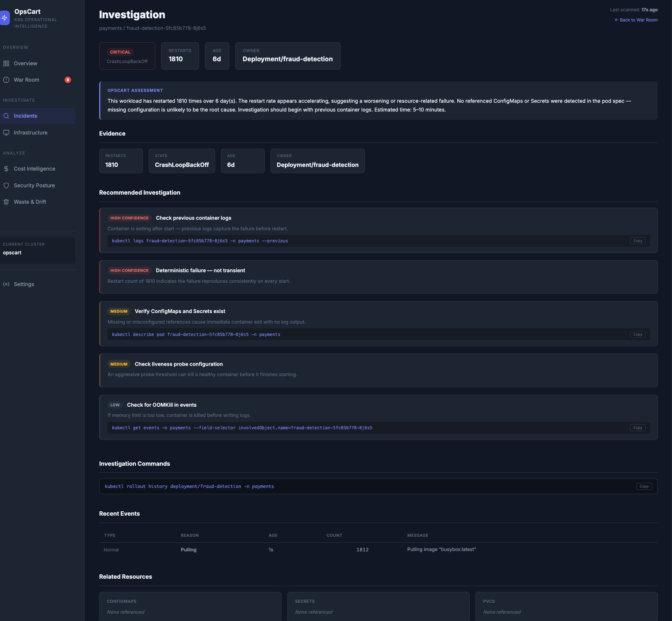
Task: Click the Security Posture shield icon
Action: 6,185
